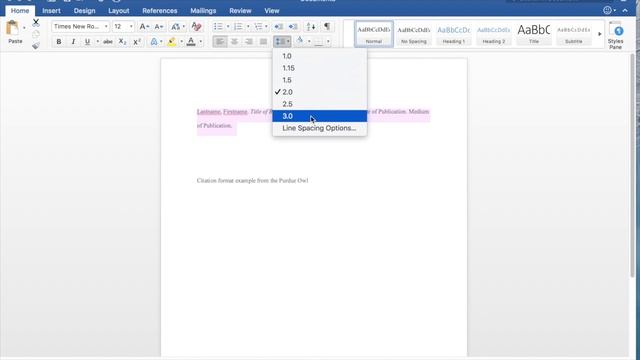Apply yellow text highlight color
Screen dimensions: 640x360
click(172, 42)
